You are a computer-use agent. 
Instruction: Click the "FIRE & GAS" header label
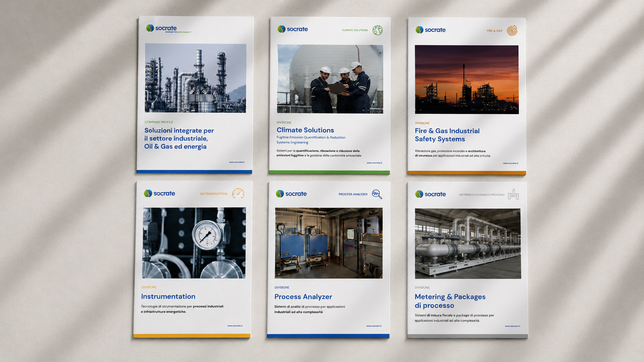494,31
